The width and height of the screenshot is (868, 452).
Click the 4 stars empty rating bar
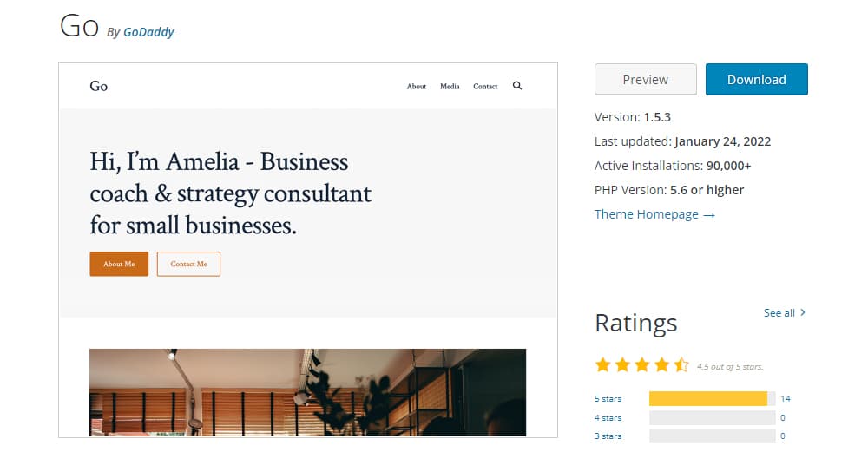click(x=712, y=417)
